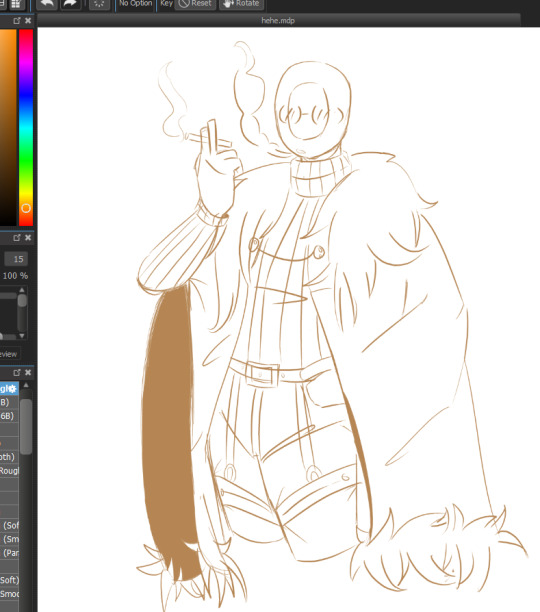Select the brush ending in 'B)'

(x=9, y=402)
